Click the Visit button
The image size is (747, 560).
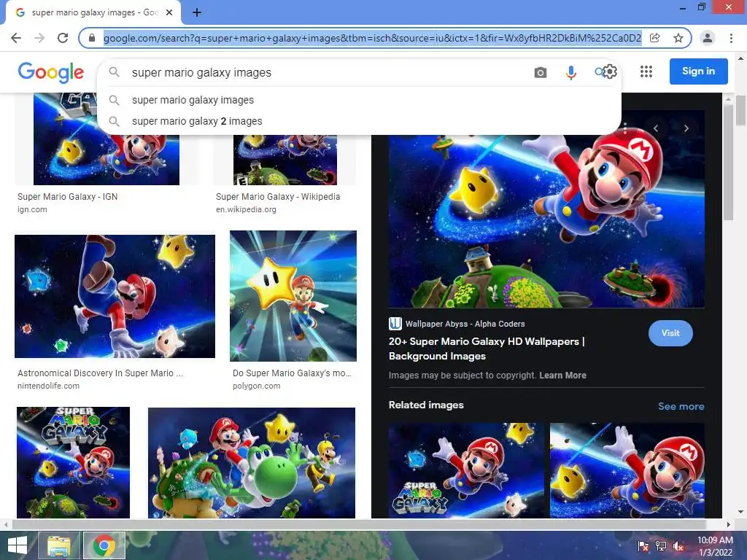[x=670, y=333]
